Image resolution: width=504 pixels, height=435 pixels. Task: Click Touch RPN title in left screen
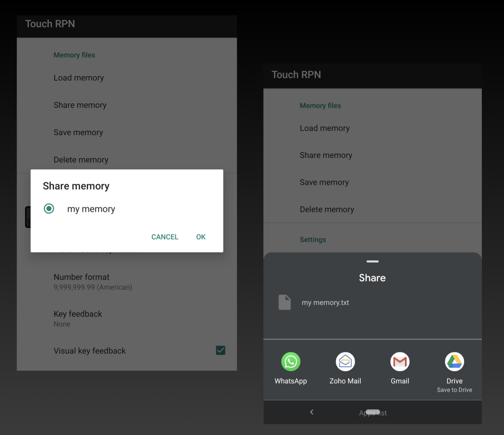coord(50,24)
